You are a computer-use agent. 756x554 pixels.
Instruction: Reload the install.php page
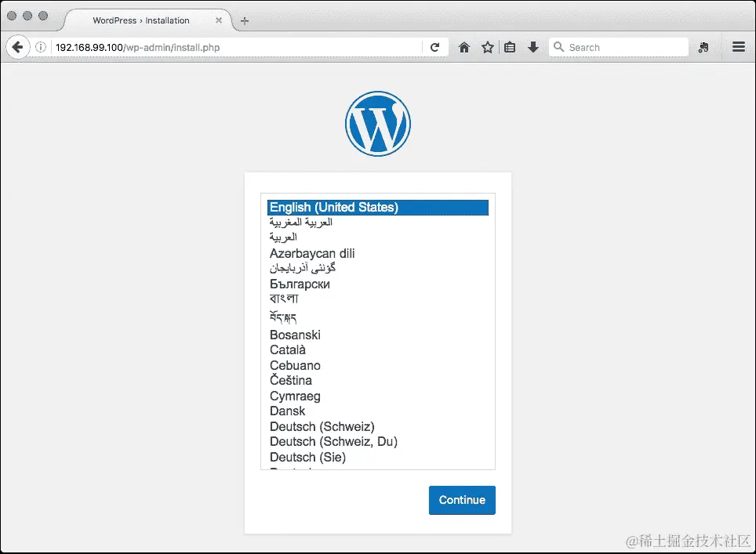coord(437,46)
